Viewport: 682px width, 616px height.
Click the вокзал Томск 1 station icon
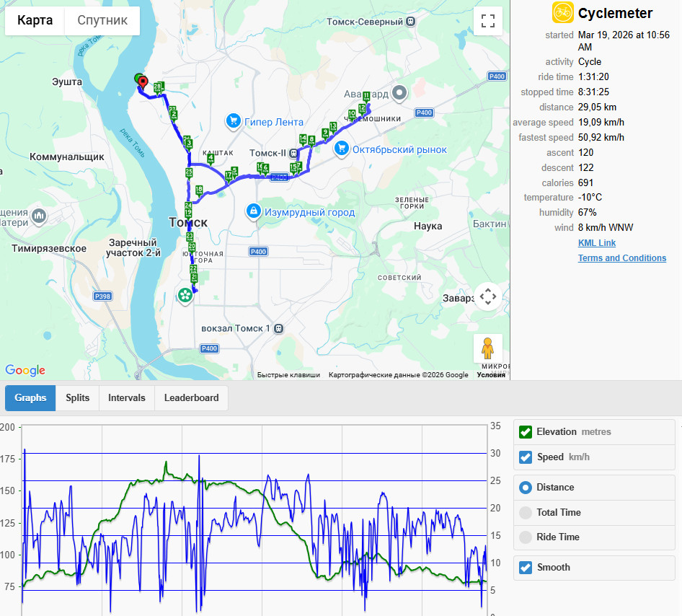tap(279, 328)
